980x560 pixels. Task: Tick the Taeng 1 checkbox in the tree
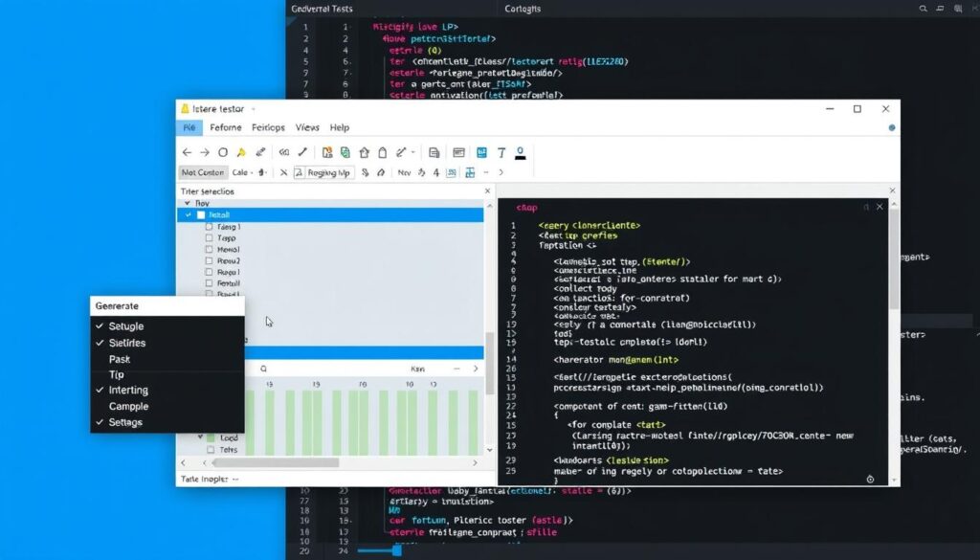click(x=209, y=228)
